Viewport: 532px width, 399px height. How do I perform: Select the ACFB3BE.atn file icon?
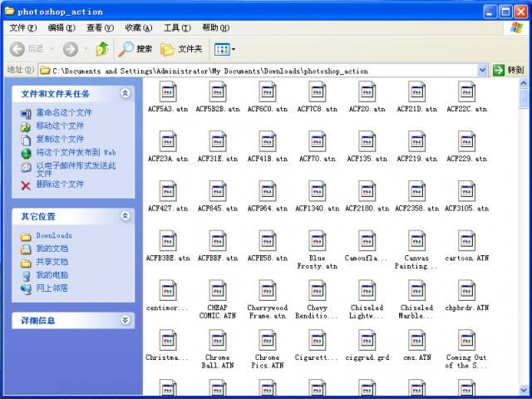(168, 240)
